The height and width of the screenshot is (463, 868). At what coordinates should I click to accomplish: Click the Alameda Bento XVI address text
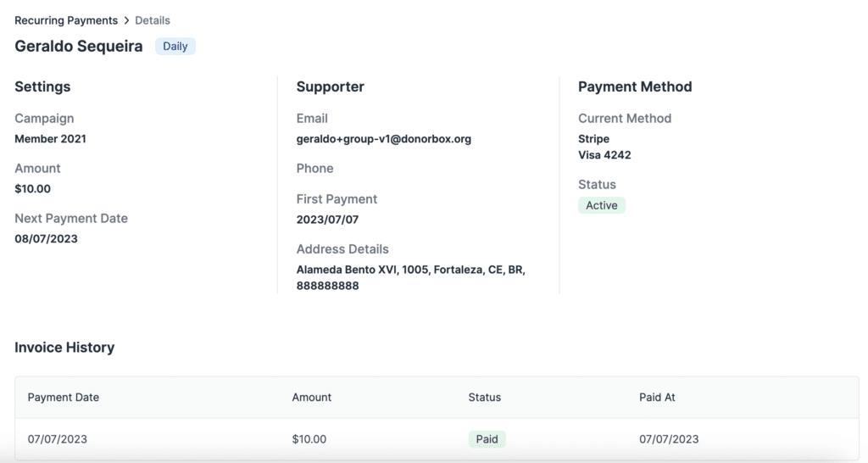coord(411,271)
